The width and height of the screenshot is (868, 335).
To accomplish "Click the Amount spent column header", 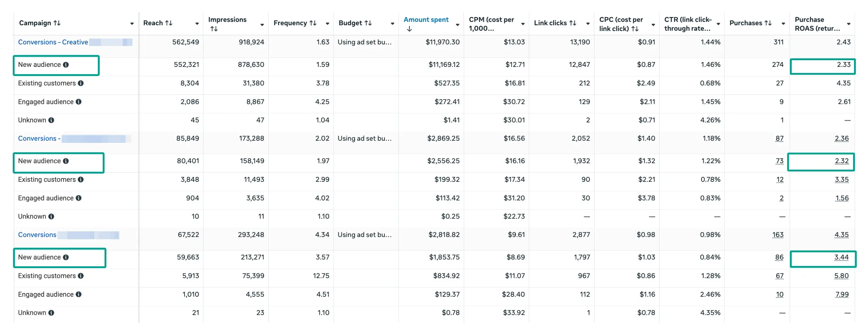I will pyautogui.click(x=425, y=19).
